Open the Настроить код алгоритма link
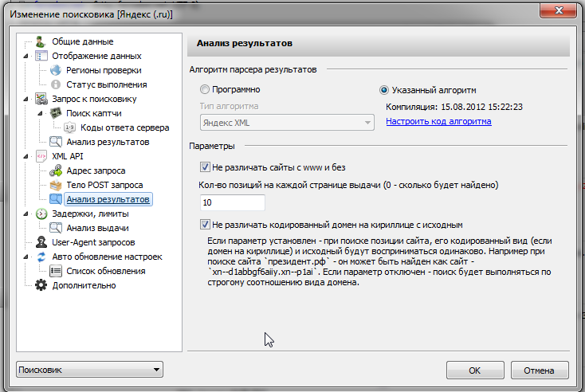 click(438, 122)
